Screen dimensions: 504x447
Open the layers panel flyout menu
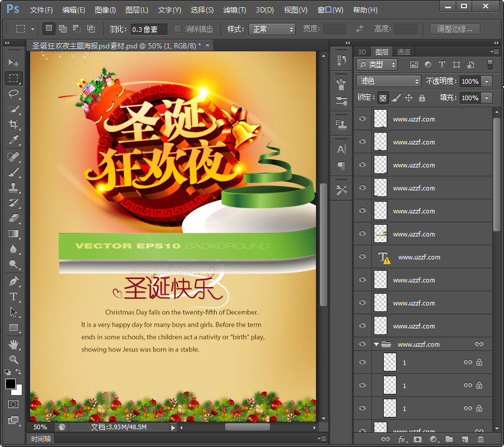[x=495, y=51]
